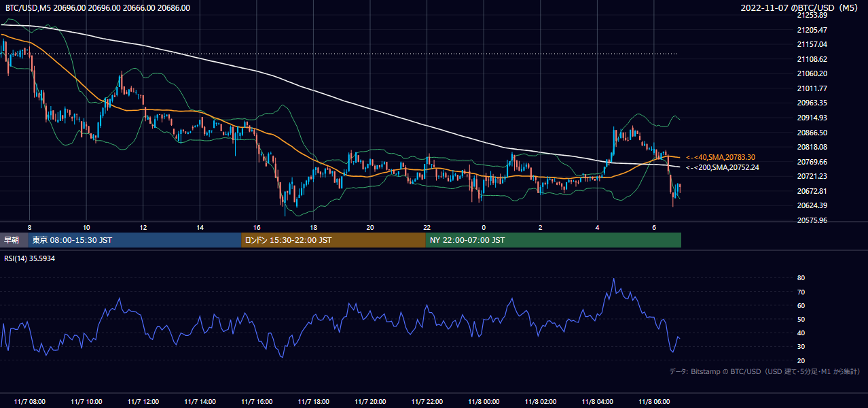Image resolution: width=868 pixels, height=408 pixels.
Task: Click hour label 20 under price chart
Action: tap(370, 227)
